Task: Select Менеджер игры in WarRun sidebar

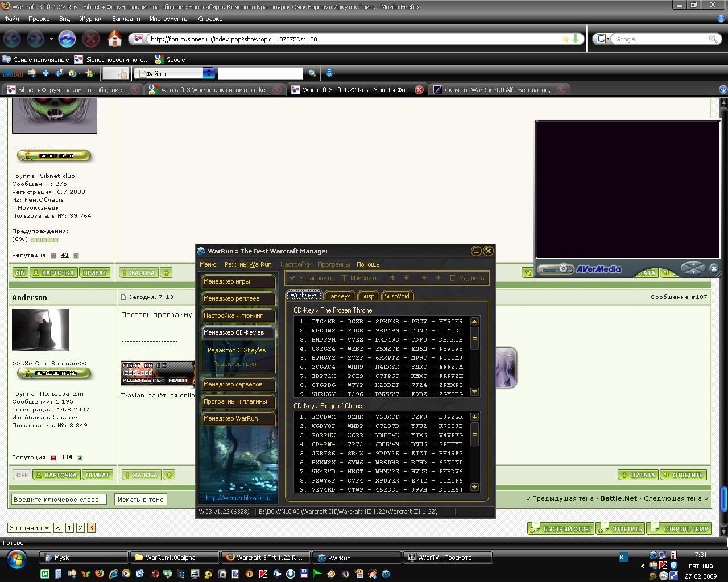Action: (238, 281)
